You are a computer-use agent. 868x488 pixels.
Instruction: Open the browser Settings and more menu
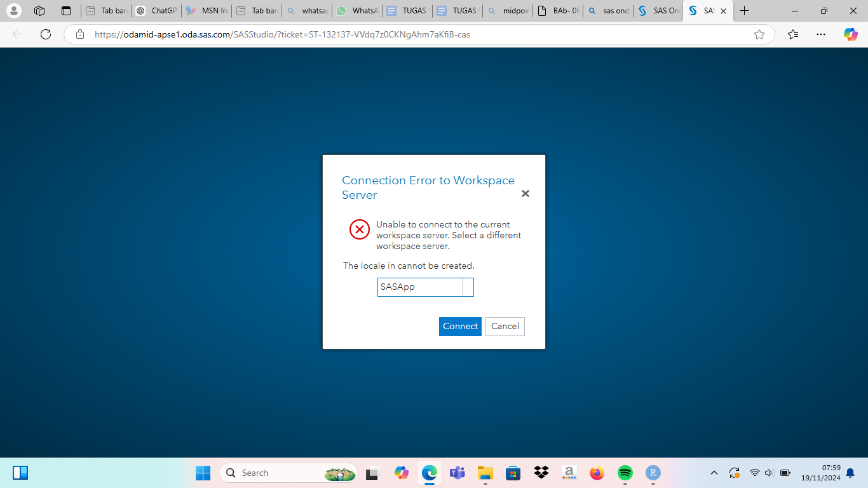click(821, 34)
